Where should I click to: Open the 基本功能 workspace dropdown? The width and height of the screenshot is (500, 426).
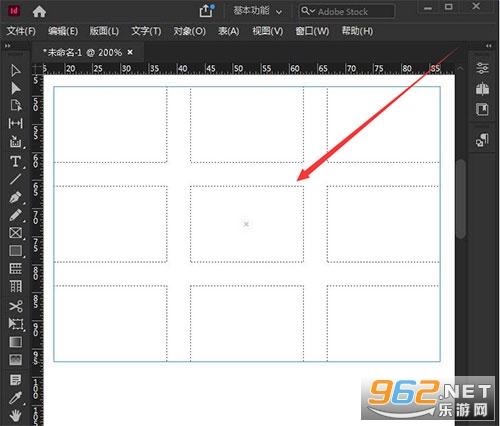257,11
